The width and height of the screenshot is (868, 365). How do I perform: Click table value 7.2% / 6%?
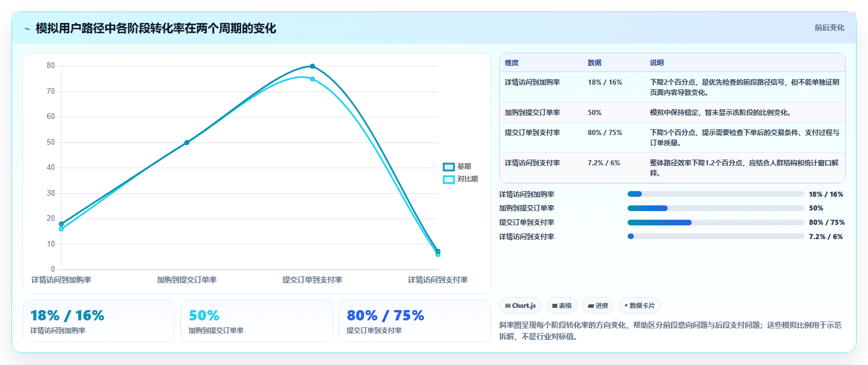click(x=603, y=163)
